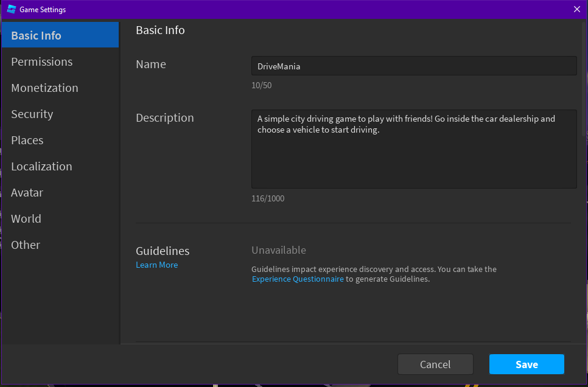
Task: Click the Name field containing DriveMania
Action: 414,66
